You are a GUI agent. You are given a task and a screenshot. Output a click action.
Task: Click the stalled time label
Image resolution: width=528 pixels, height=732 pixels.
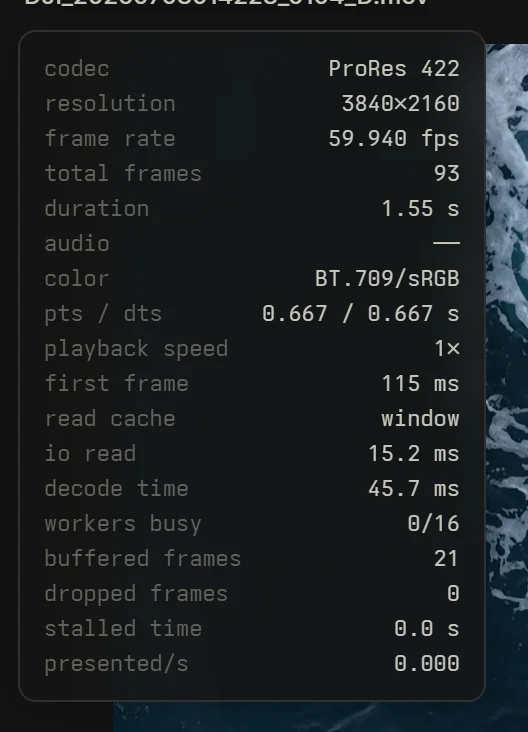point(123,629)
